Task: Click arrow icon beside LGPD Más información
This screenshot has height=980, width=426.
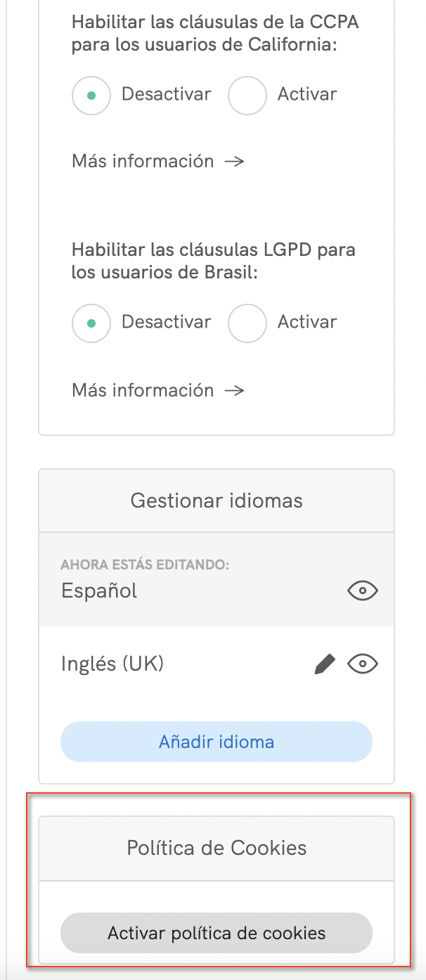Action: (x=234, y=390)
